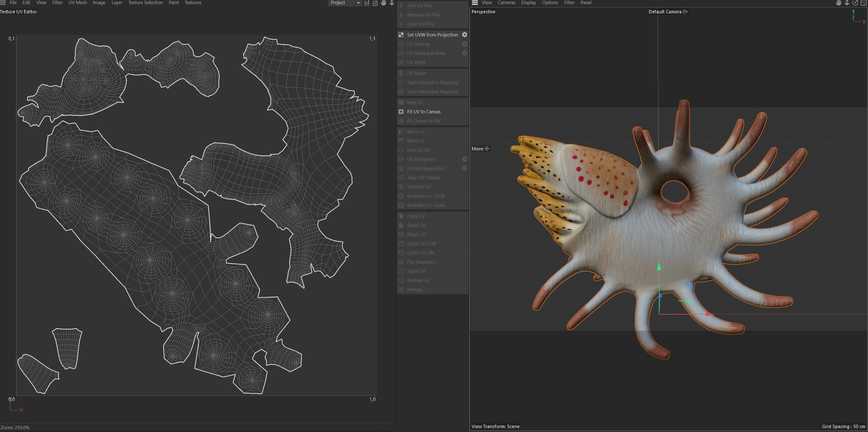Open the UV Mesh menu

[77, 3]
